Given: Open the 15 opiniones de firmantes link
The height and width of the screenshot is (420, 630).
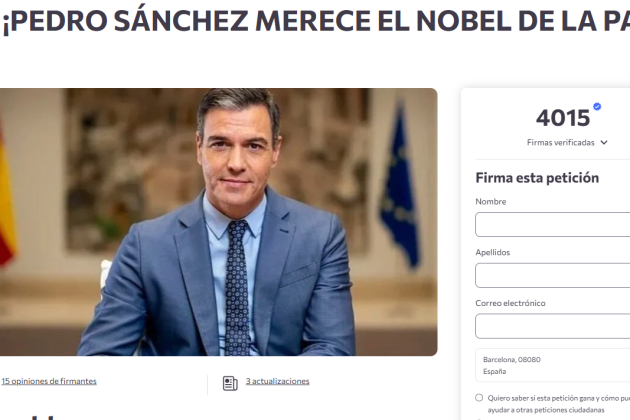Looking at the screenshot, I should [x=49, y=381].
